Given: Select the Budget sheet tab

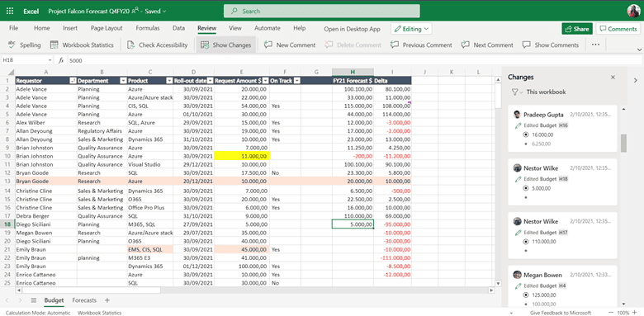Looking at the screenshot, I should (x=54, y=300).
